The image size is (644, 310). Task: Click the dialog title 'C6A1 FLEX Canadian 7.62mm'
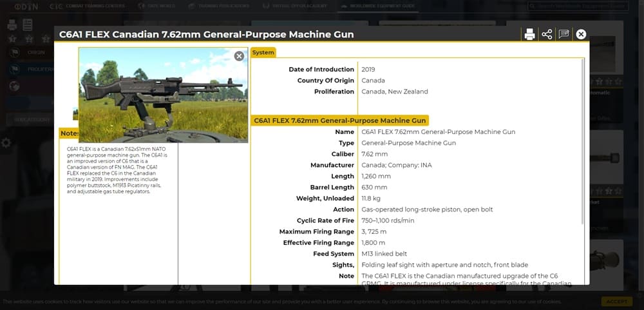[206, 35]
